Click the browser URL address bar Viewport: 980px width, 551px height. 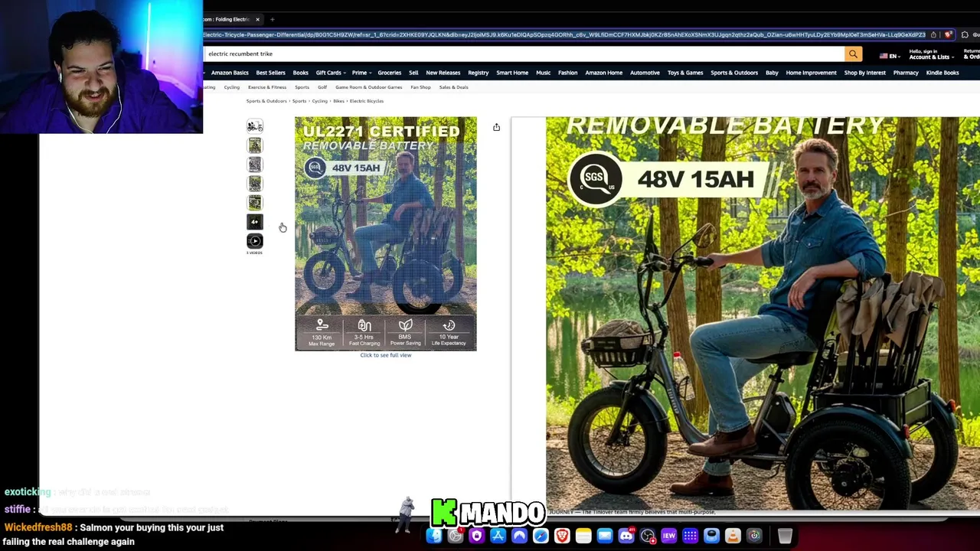(x=564, y=34)
